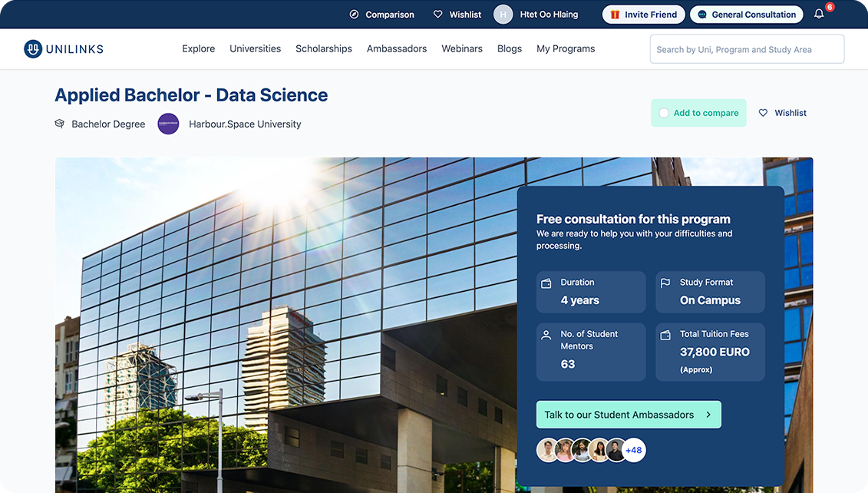Viewport: 868px width, 493px height.
Task: Click the graduation cap icon beside Bachelor Degree
Action: pyautogui.click(x=60, y=124)
